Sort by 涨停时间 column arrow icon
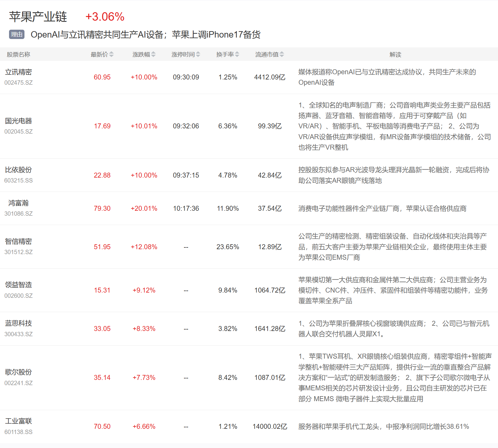This screenshot has height=448, width=498. click(x=198, y=54)
